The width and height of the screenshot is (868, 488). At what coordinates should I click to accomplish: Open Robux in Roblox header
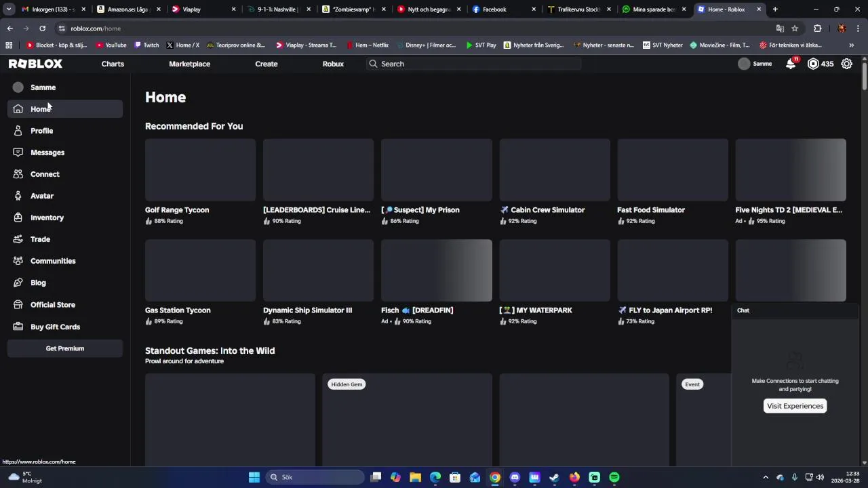[333, 64]
